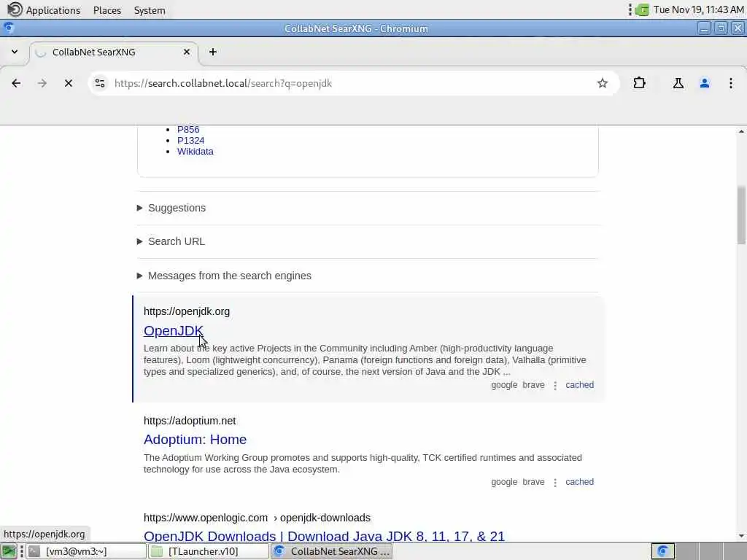The image size is (747, 560).
Task: Click the https://openjdk.org result URL
Action: (187, 311)
